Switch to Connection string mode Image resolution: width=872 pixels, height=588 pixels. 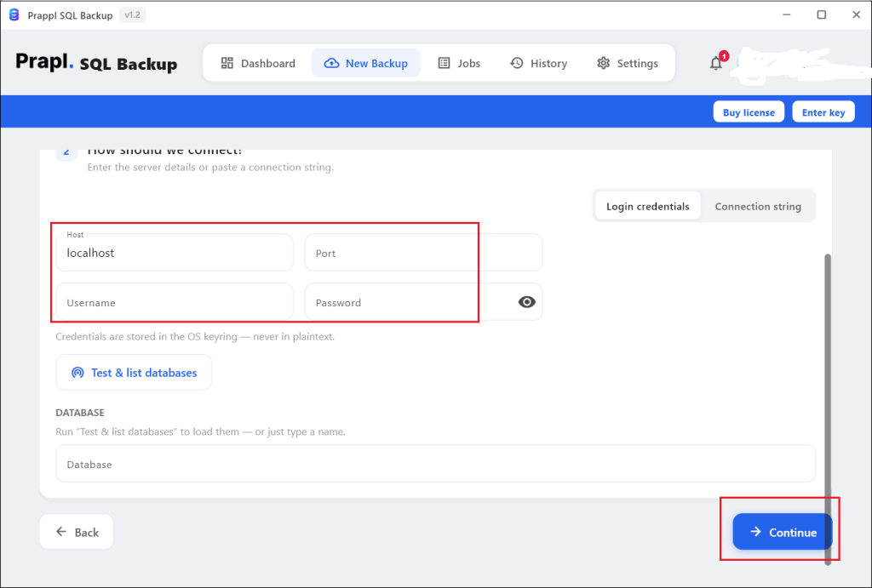click(x=758, y=206)
